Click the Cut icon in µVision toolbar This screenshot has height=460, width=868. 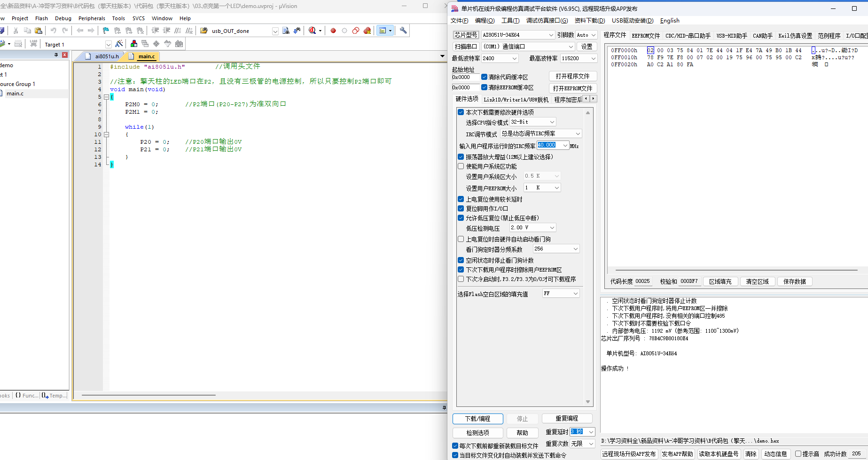tap(16, 31)
